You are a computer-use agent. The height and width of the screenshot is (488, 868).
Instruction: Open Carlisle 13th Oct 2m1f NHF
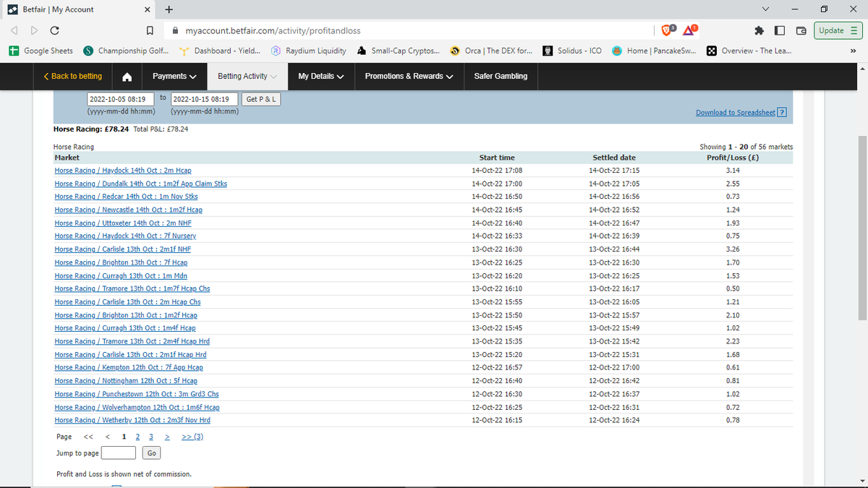122,249
